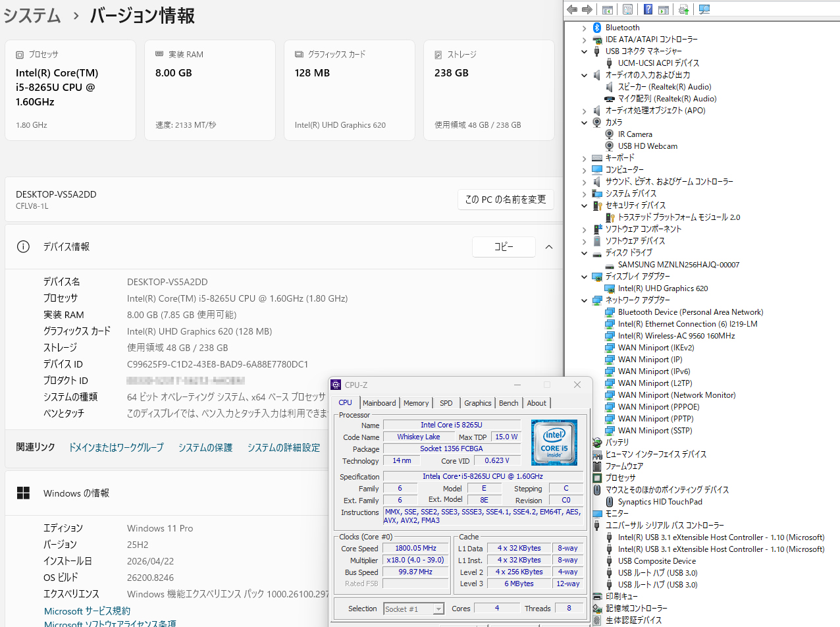Click the processor icon on the プロセッサ card
This screenshot has height=627, width=840.
(x=20, y=55)
